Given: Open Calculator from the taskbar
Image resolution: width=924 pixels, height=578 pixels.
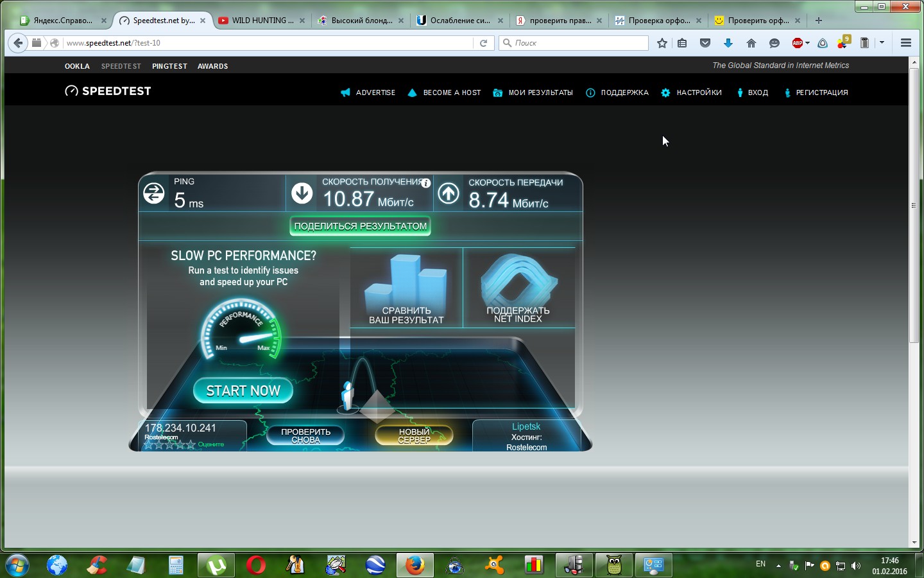Looking at the screenshot, I should (x=176, y=565).
